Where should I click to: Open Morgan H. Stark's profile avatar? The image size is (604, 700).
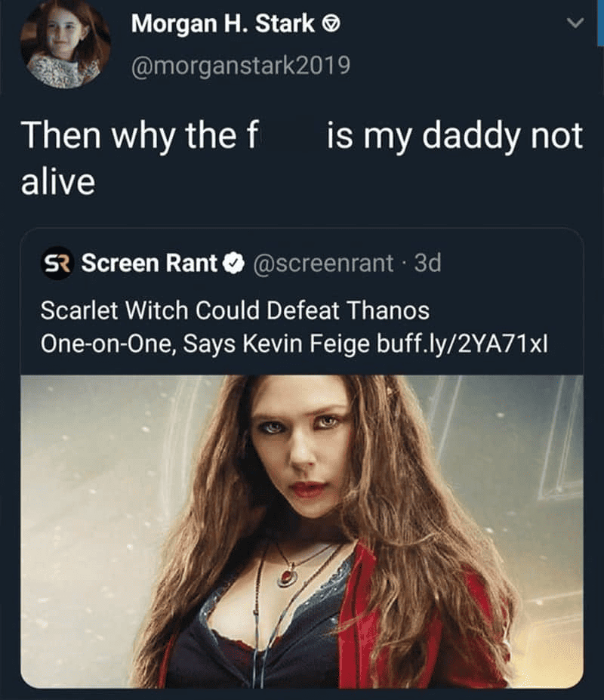click(x=64, y=44)
